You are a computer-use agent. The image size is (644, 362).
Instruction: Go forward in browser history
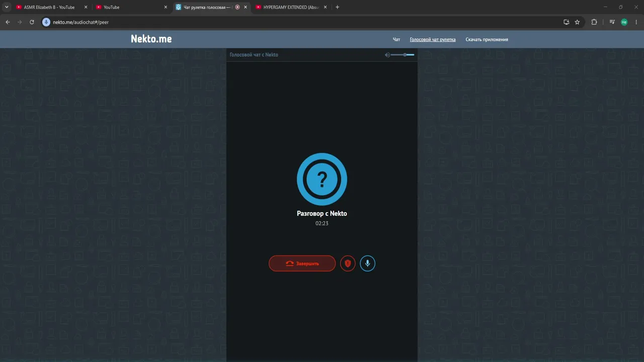pyautogui.click(x=20, y=22)
